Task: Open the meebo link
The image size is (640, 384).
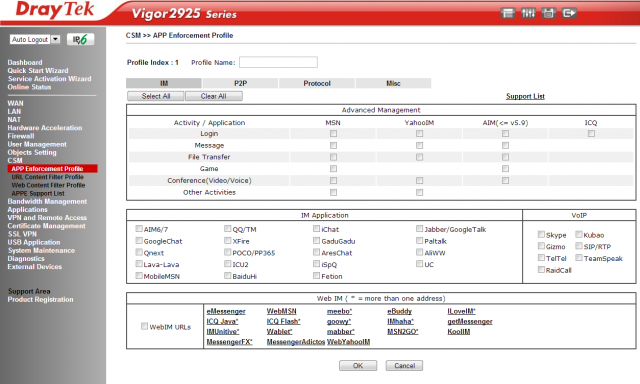Action: (339, 311)
